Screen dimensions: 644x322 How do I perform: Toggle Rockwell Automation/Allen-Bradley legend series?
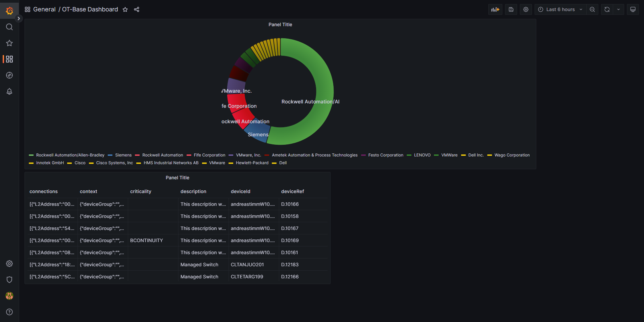tap(70, 155)
